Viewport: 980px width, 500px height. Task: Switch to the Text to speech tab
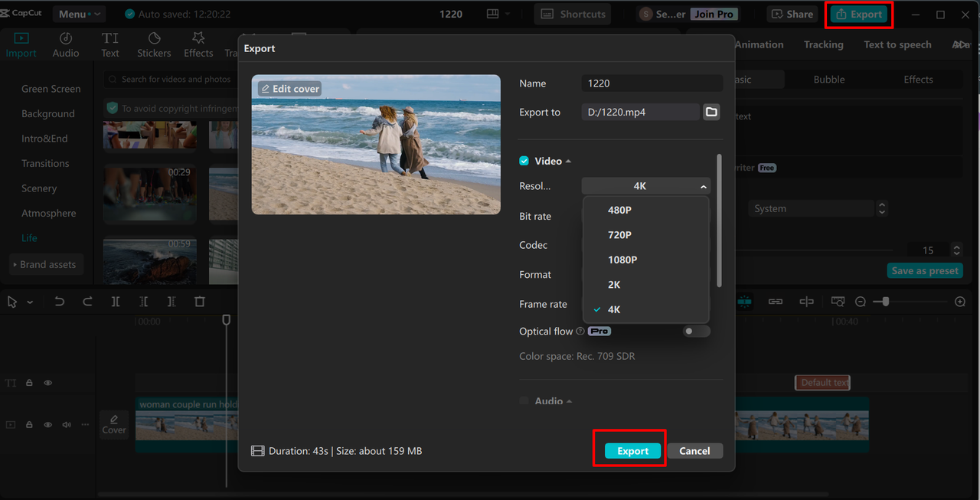pyautogui.click(x=897, y=44)
